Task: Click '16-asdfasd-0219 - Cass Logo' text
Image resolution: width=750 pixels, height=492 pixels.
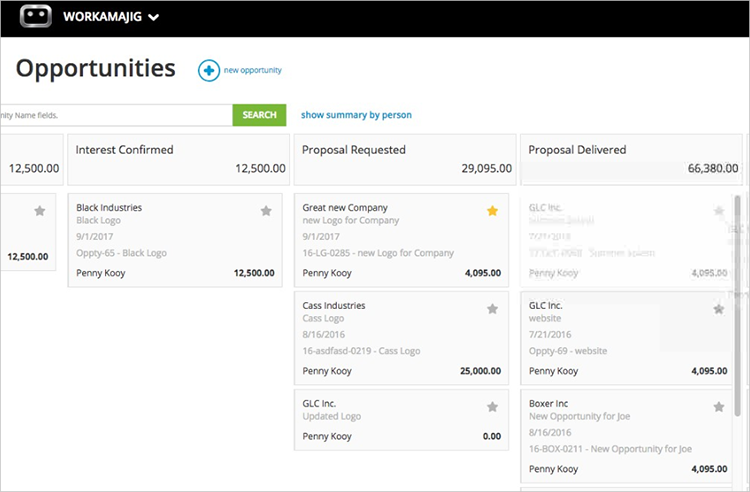Action: [361, 351]
